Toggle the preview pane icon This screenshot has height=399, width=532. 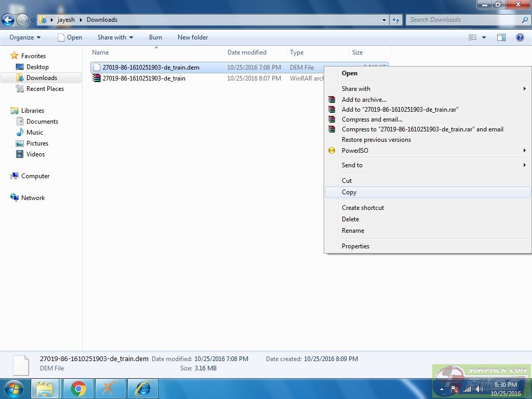click(501, 37)
